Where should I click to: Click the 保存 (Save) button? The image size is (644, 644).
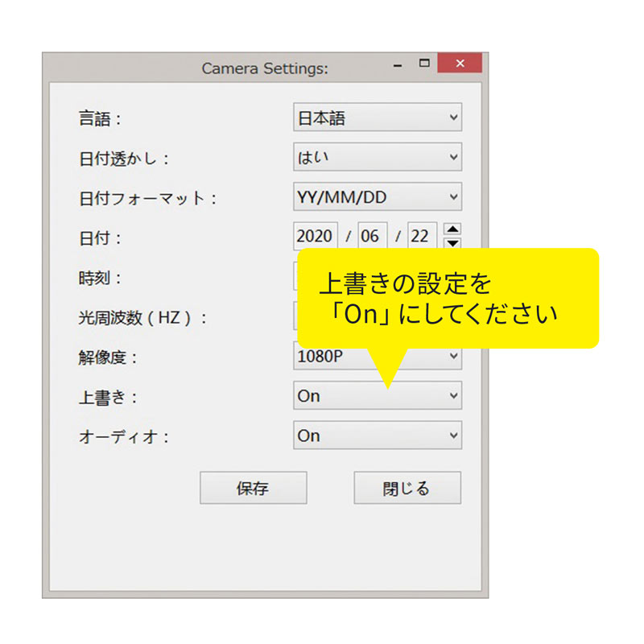[x=254, y=487]
